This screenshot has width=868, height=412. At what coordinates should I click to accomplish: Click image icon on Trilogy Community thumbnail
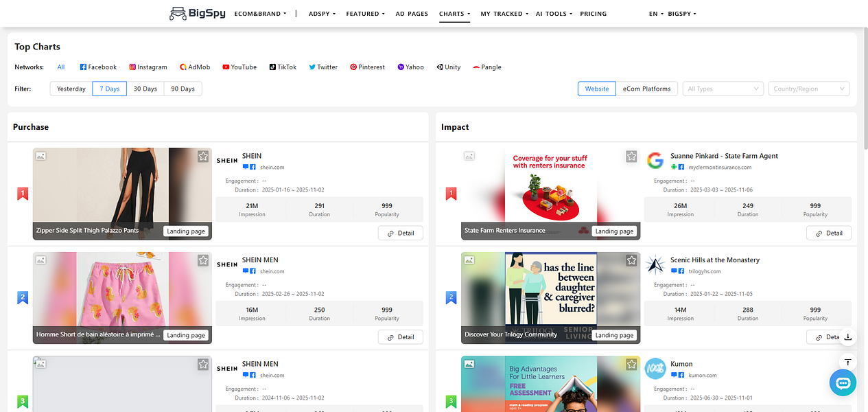point(469,261)
